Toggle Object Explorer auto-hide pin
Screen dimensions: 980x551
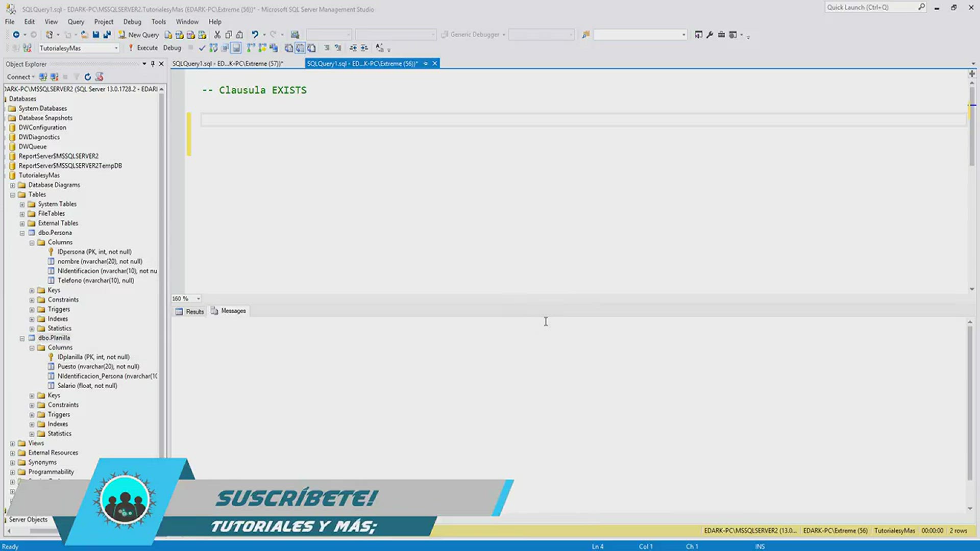tap(153, 64)
